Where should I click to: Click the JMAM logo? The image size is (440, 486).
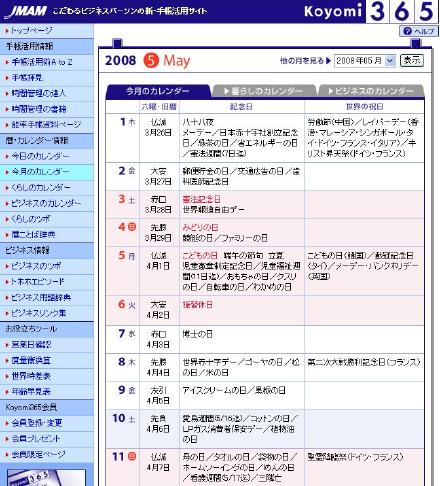[x=27, y=11]
